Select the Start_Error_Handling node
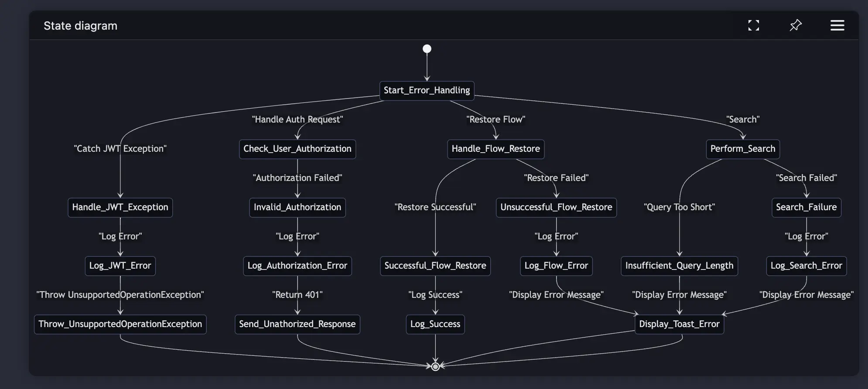868x389 pixels. (x=427, y=91)
